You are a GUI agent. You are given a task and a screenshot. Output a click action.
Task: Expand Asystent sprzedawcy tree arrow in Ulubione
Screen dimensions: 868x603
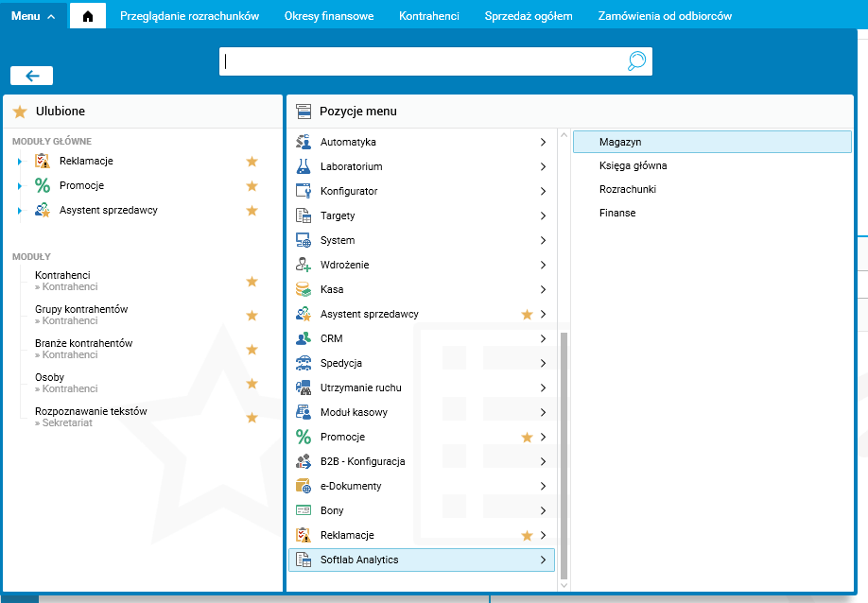[19, 211]
